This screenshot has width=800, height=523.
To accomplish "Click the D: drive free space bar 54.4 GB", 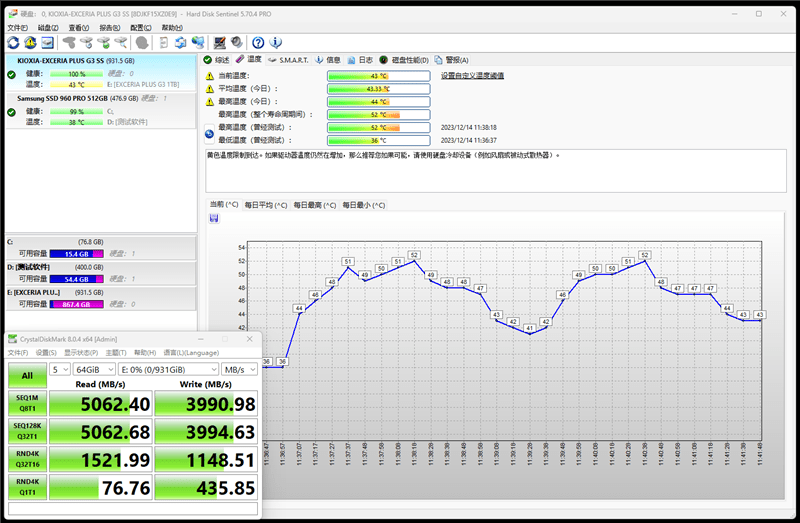I will (x=76, y=279).
